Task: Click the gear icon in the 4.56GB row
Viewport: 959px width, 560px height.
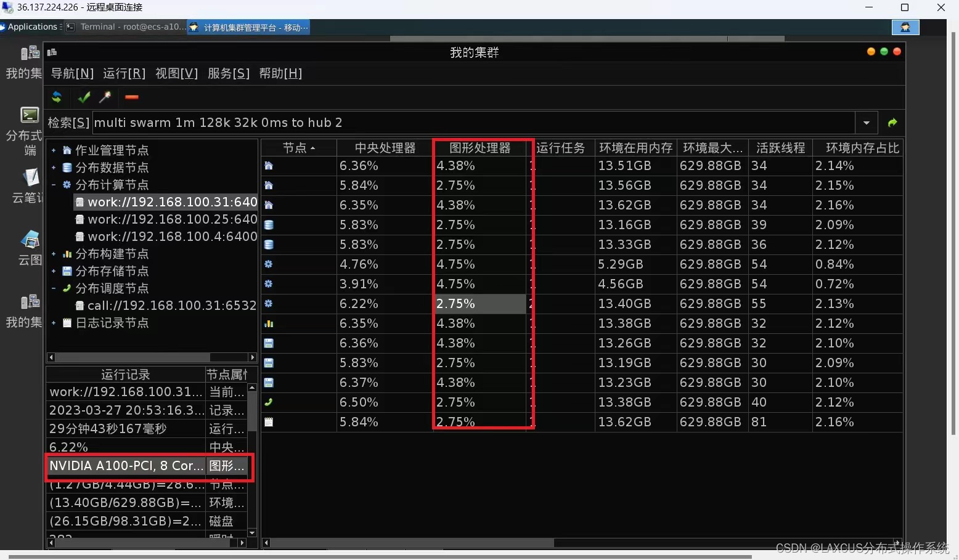Action: [x=269, y=284]
